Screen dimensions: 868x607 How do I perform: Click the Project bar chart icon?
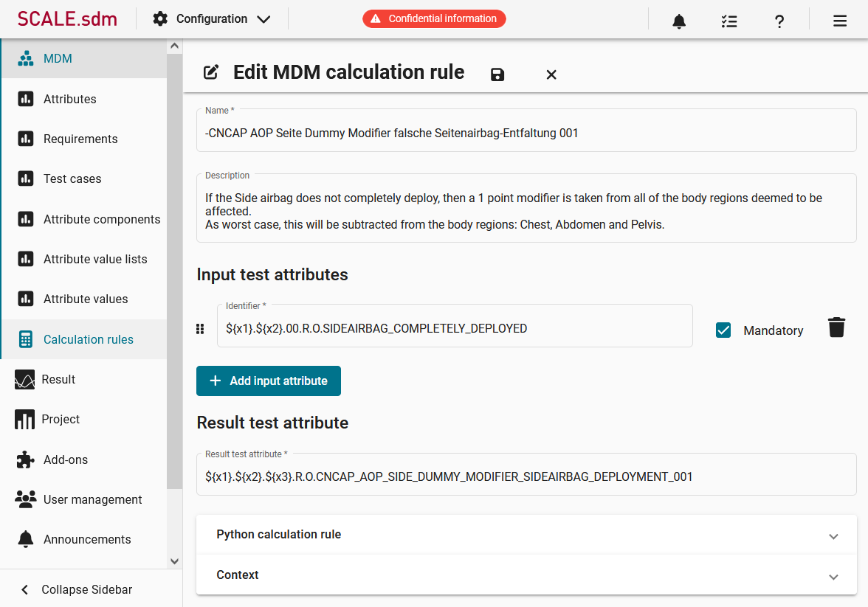[24, 420]
